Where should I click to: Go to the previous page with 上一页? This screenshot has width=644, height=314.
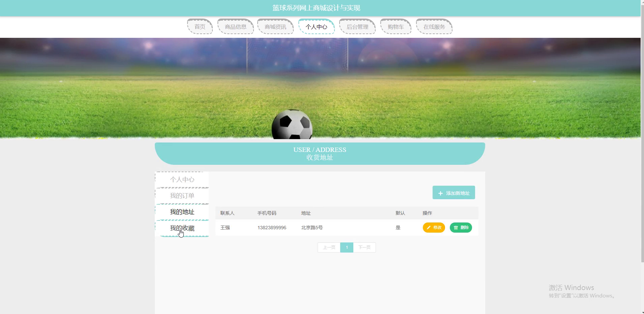pos(329,247)
